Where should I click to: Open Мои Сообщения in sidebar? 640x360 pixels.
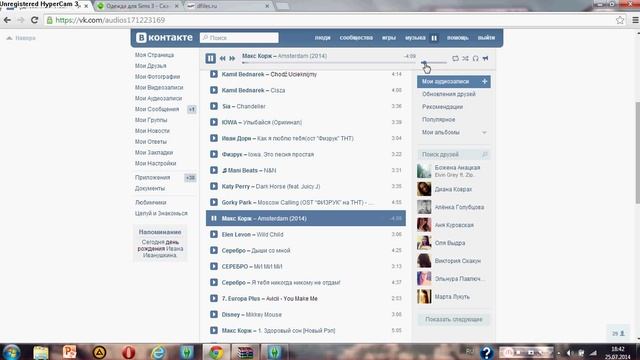click(157, 109)
